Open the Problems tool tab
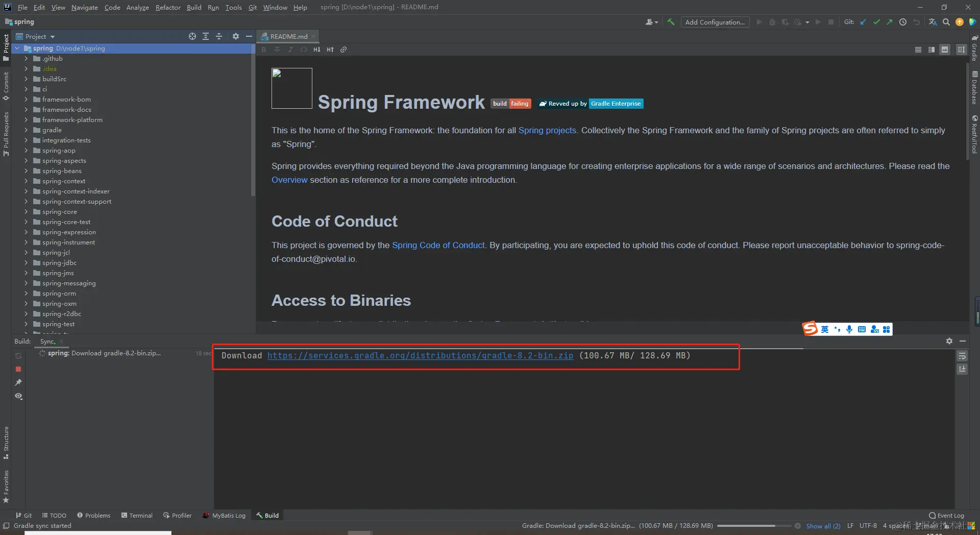980x535 pixels. pos(93,516)
